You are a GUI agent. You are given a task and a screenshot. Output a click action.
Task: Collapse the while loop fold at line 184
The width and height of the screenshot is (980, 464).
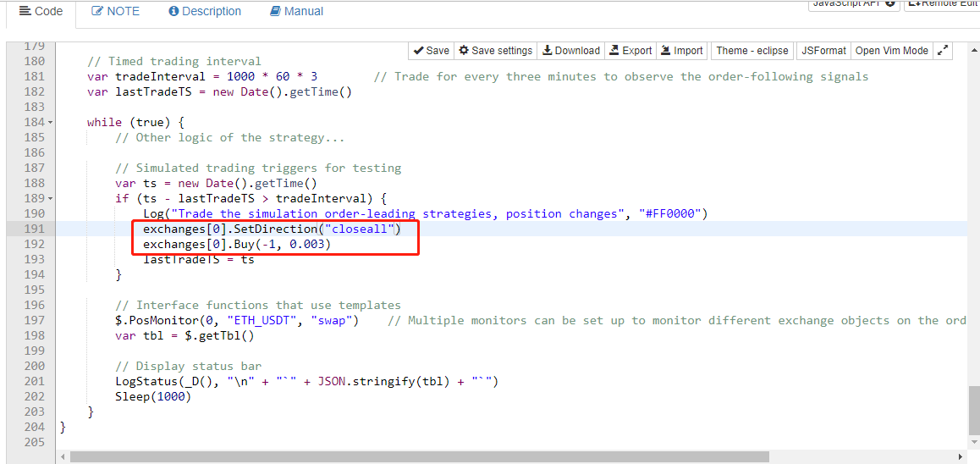click(50, 123)
